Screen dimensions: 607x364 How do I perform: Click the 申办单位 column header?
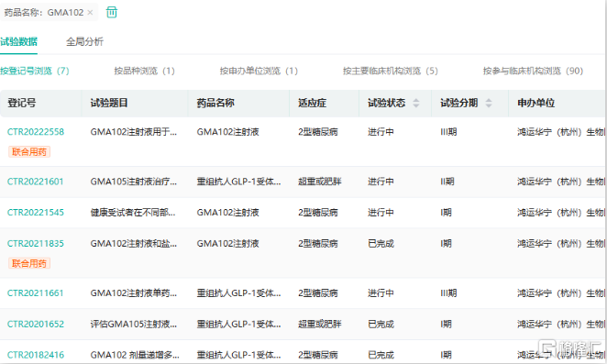click(x=536, y=103)
